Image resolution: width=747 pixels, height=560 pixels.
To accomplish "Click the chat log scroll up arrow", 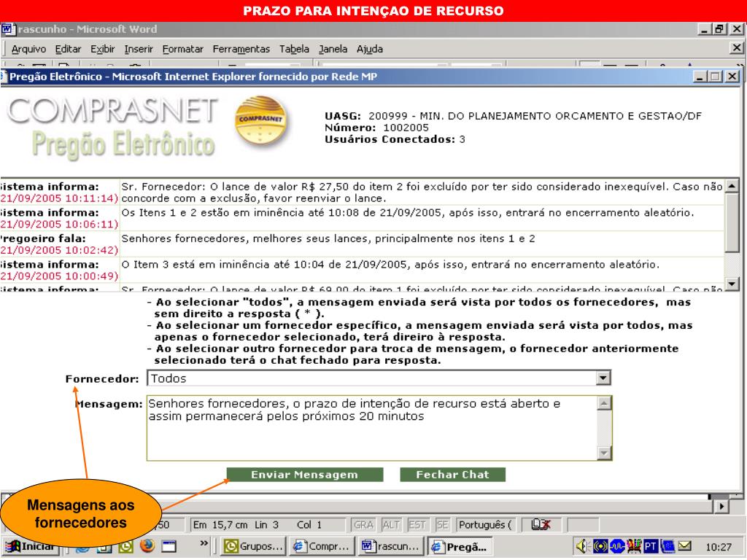I will pyautogui.click(x=732, y=186).
